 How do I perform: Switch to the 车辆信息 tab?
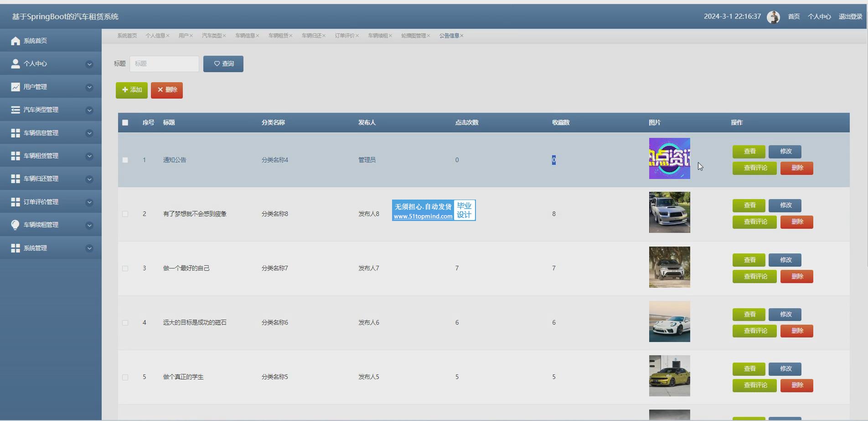(x=245, y=36)
